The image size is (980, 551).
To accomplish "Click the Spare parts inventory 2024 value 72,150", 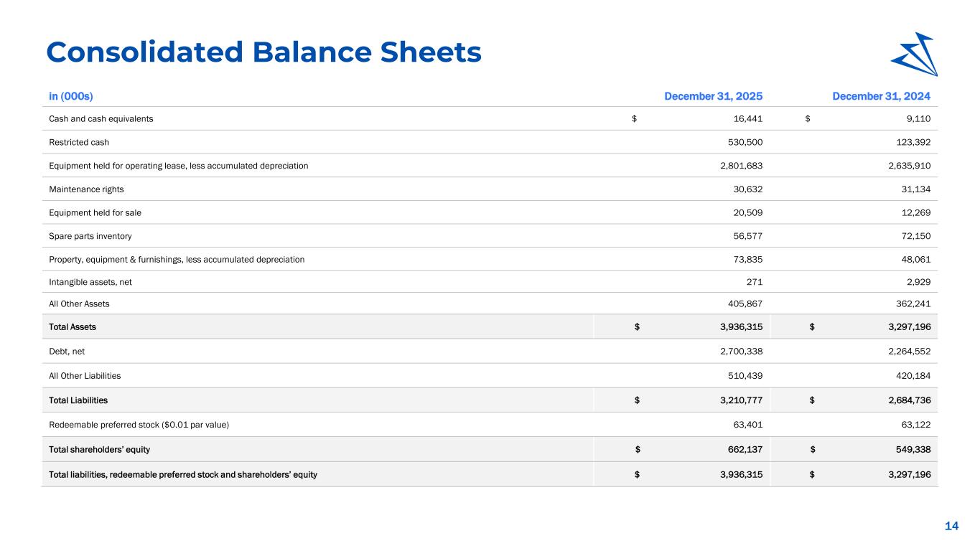I will pos(921,236).
